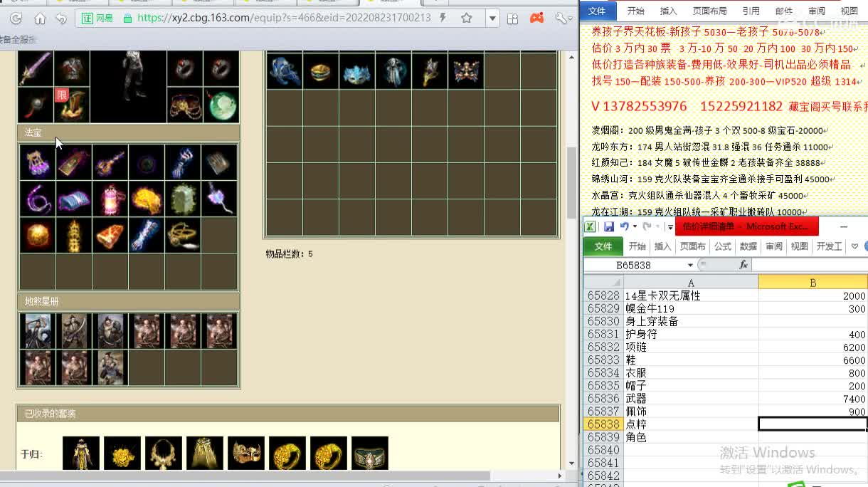The height and width of the screenshot is (487, 868).
Task: Click the golden mask icon in 于归 set
Action: (246, 454)
